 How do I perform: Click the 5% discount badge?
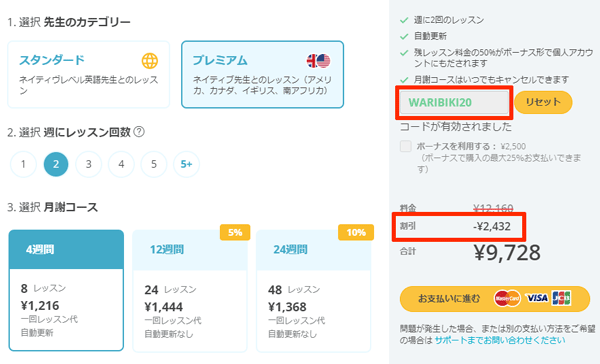235,232
